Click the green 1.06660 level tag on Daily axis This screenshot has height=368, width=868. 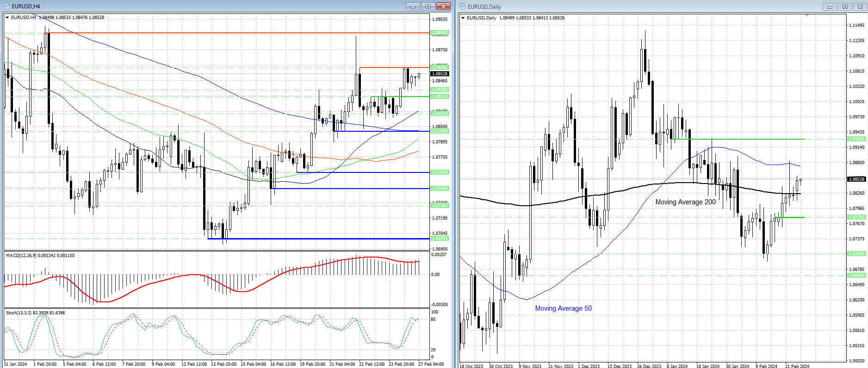[856, 276]
